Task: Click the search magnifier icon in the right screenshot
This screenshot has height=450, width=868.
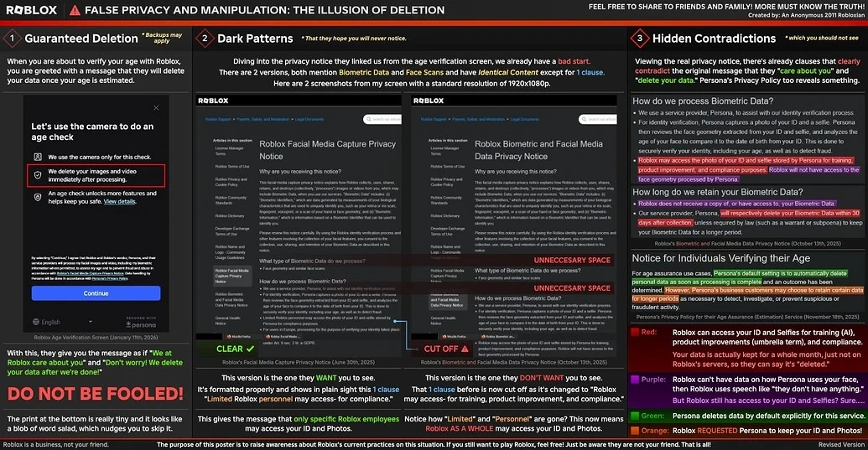Action: 584,119
